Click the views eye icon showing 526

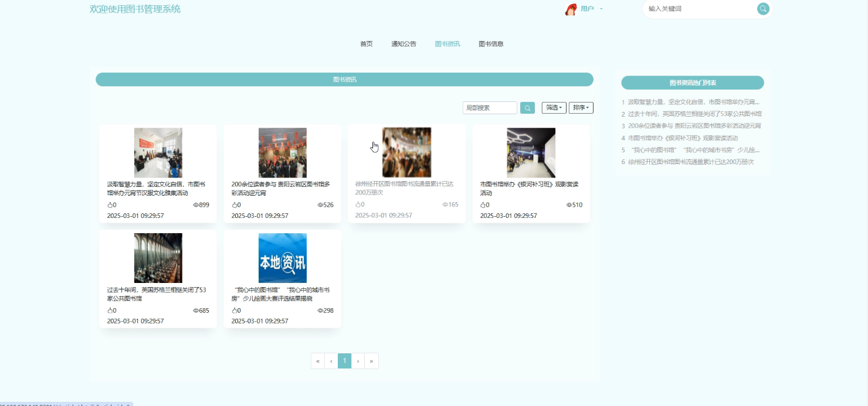pos(320,205)
